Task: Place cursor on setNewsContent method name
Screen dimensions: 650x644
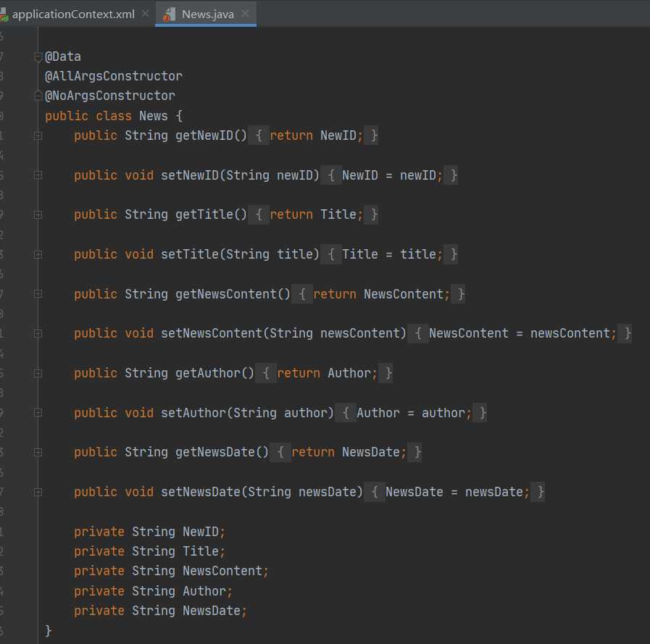Action: [x=212, y=334]
